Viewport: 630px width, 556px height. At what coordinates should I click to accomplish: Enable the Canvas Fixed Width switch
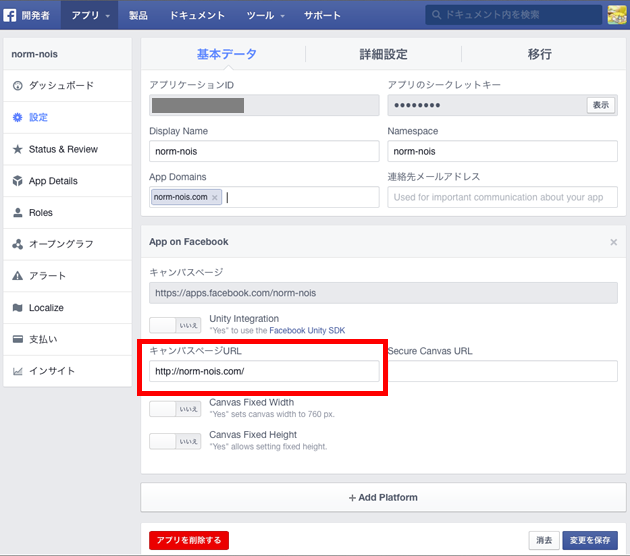[175, 408]
